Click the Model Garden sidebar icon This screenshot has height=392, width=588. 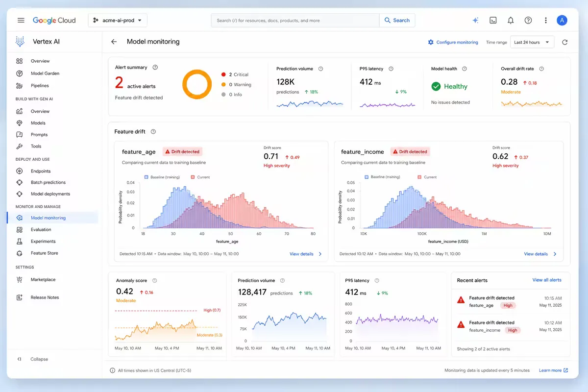pos(20,73)
